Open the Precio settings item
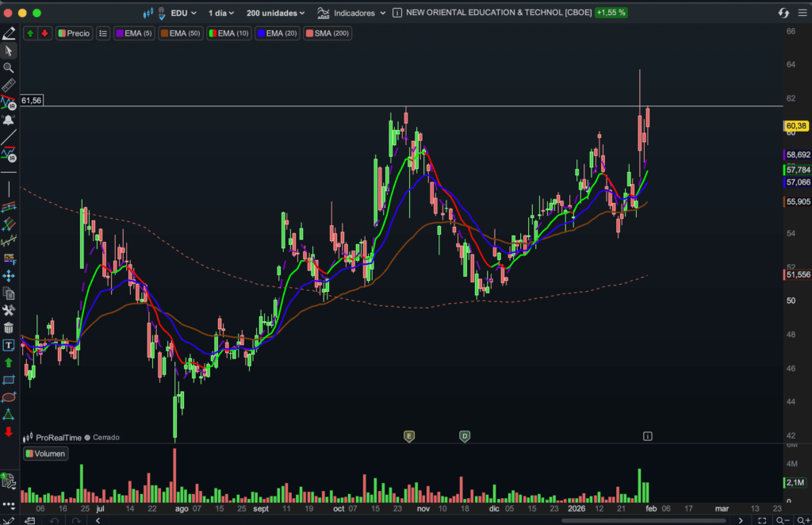 click(x=73, y=33)
